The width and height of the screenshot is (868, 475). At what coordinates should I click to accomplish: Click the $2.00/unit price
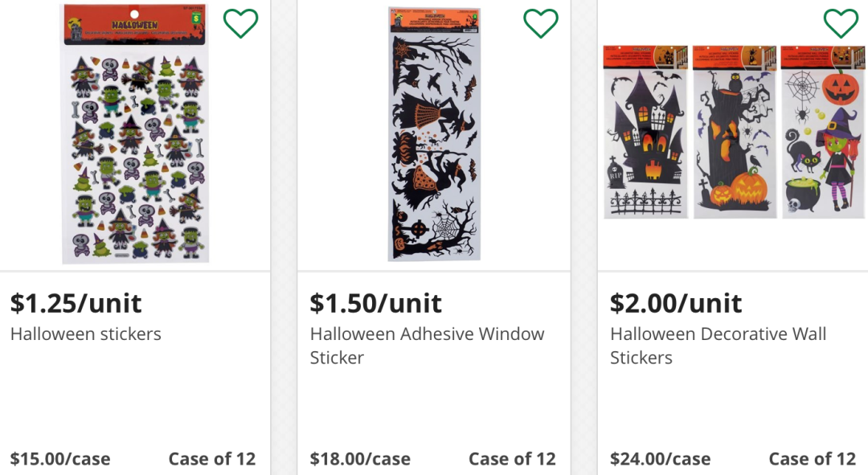[676, 303]
